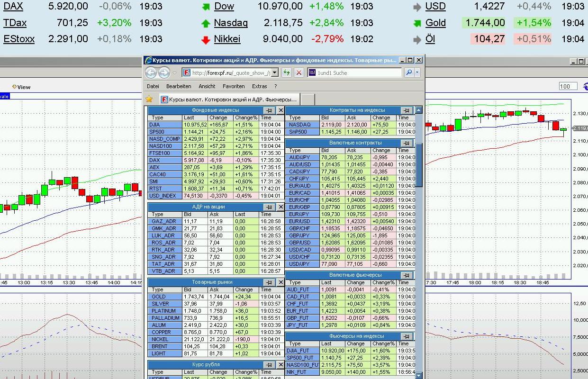Click the page scrollbar up arrow
Image resolution: width=588 pixels, height=379 pixels.
click(x=418, y=110)
